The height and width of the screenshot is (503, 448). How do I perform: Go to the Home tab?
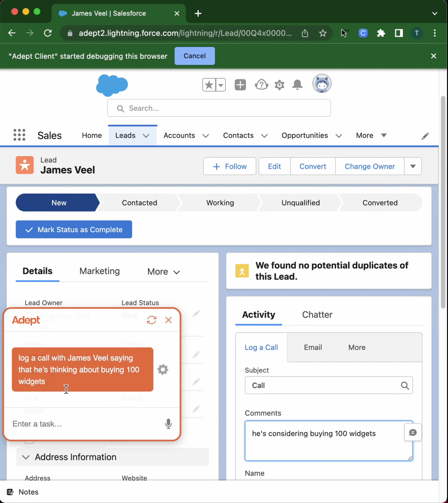[x=92, y=135]
